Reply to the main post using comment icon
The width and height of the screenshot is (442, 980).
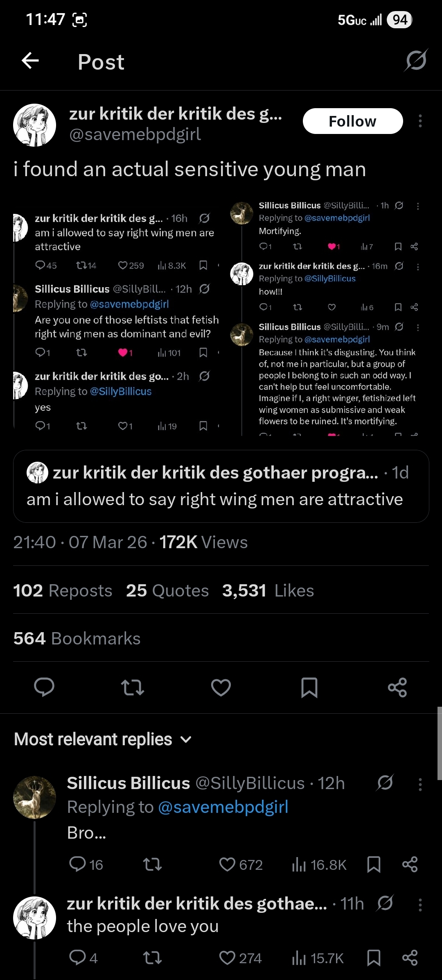point(44,687)
